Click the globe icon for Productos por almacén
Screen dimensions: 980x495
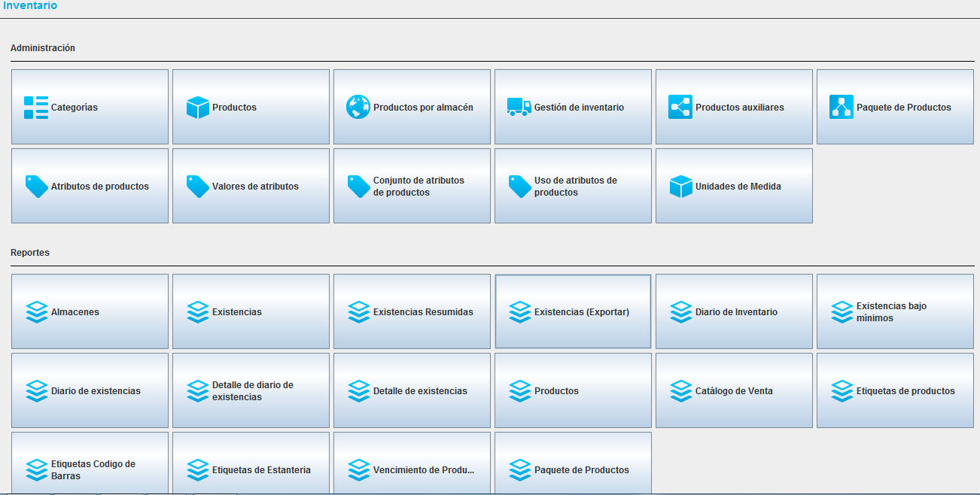358,108
